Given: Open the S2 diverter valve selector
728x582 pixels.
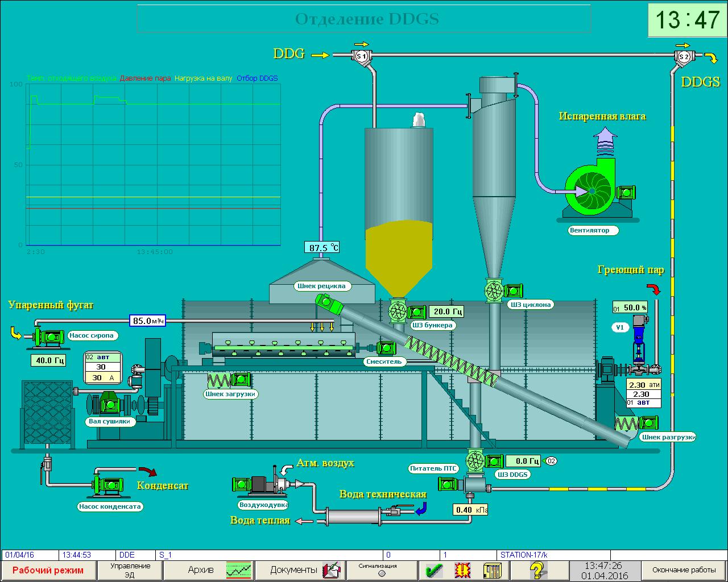Looking at the screenshot, I should (683, 56).
